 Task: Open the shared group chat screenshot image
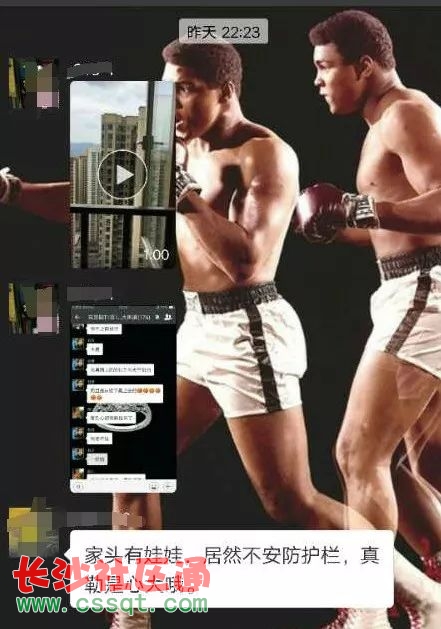click(123, 398)
